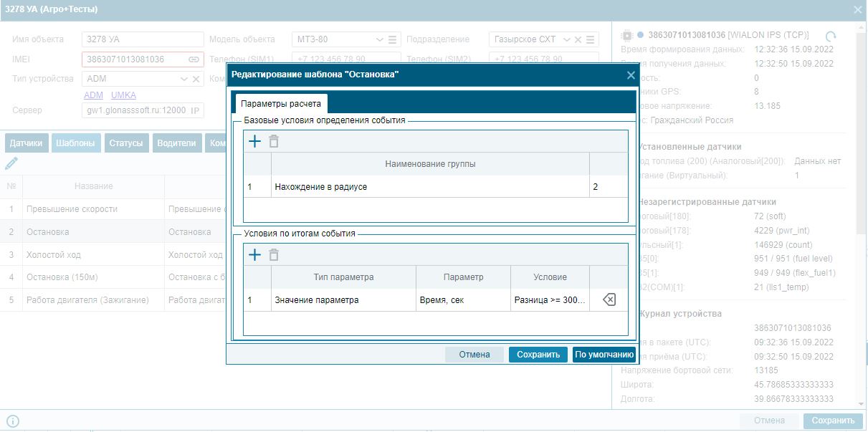The image size is (868, 432).
Task: Expand the ADM device type dropdown
Action: tap(184, 79)
